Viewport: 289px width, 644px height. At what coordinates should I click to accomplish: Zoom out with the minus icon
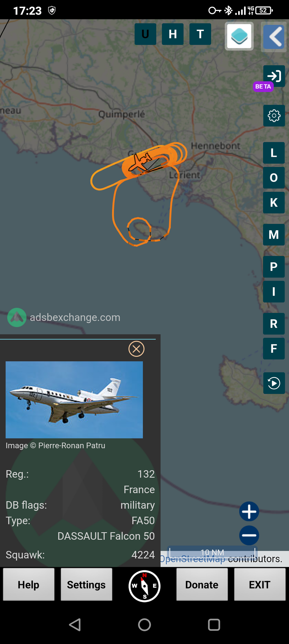249,535
